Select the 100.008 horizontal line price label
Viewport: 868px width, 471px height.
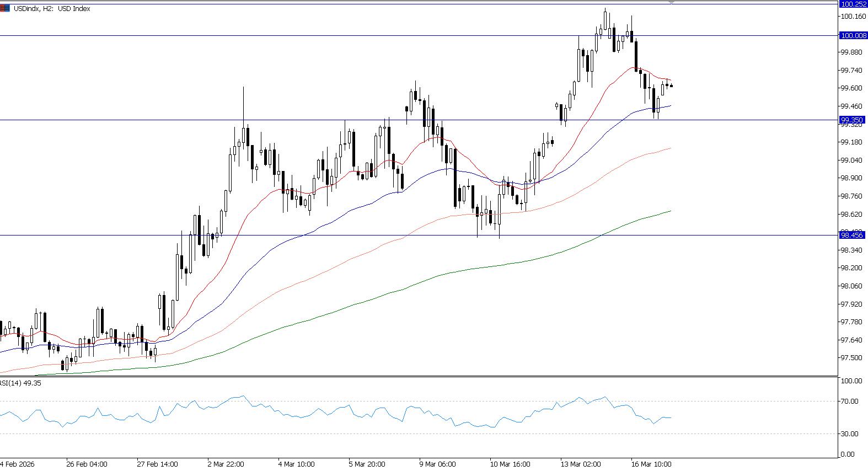(853, 35)
